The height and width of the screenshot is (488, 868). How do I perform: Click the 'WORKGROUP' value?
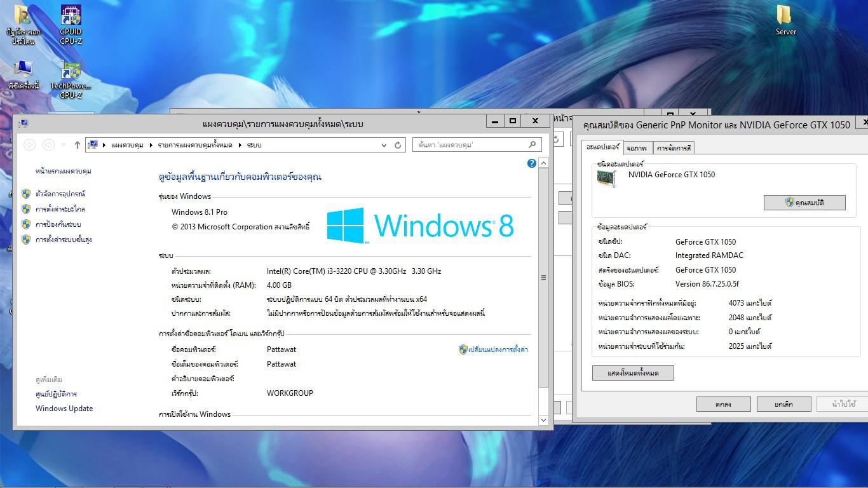click(x=290, y=393)
